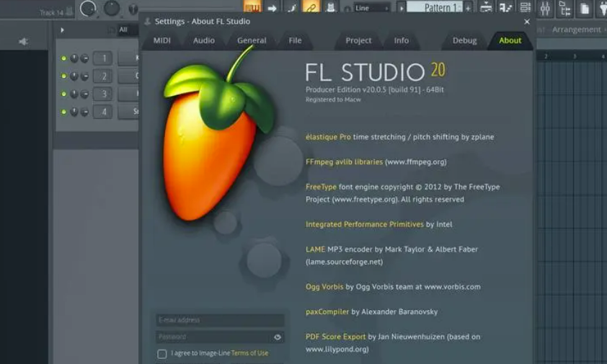Screen dimensions: 607x364
Task: Open the General settings tab
Action: pyautogui.click(x=252, y=40)
